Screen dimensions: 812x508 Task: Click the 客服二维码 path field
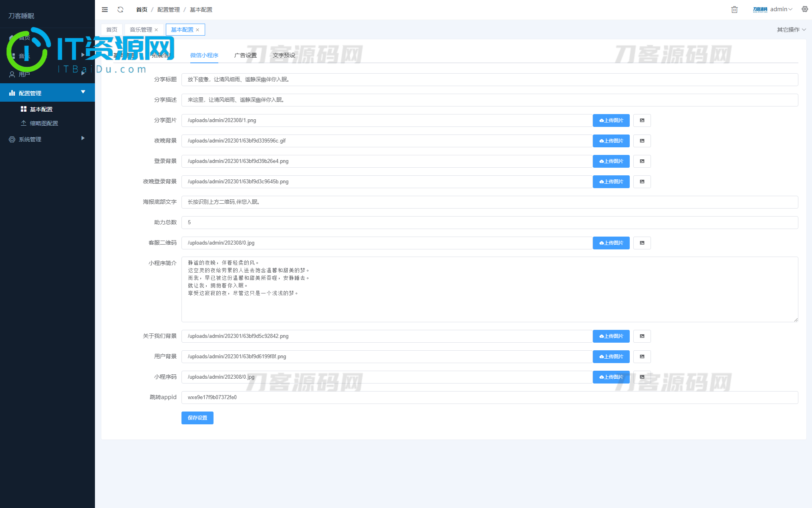tap(387, 243)
